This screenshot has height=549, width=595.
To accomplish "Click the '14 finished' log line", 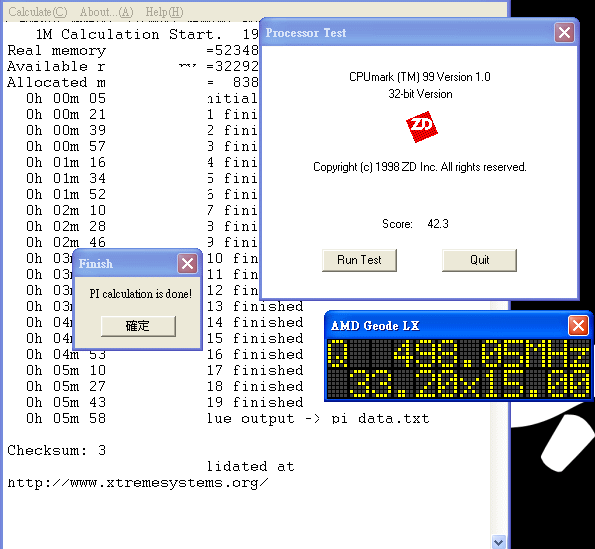I will click(255, 322).
